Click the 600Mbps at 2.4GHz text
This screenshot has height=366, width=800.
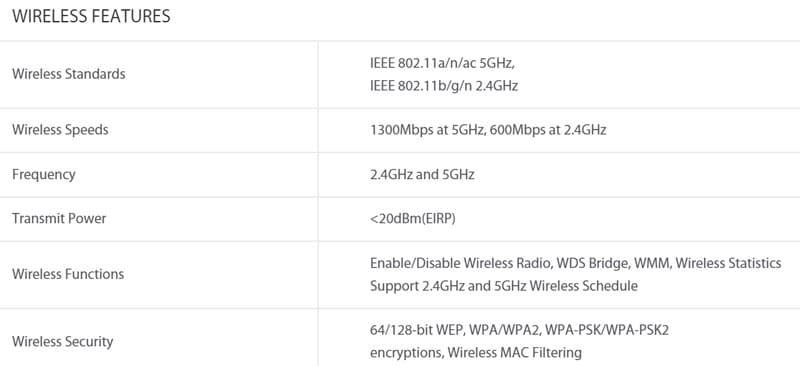[x=548, y=130]
